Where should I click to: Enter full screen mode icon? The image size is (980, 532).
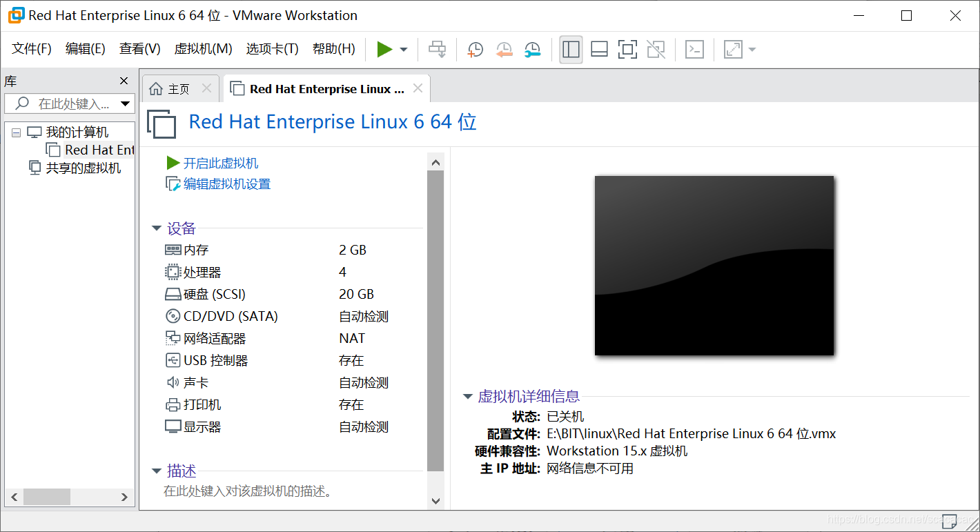pos(627,49)
